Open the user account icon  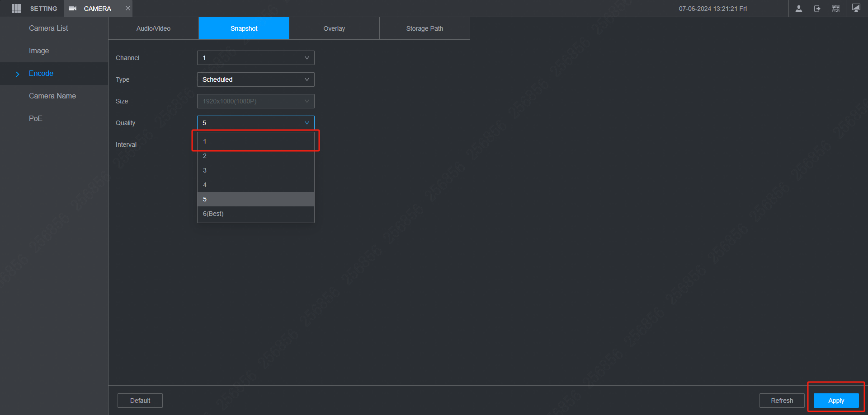click(798, 8)
